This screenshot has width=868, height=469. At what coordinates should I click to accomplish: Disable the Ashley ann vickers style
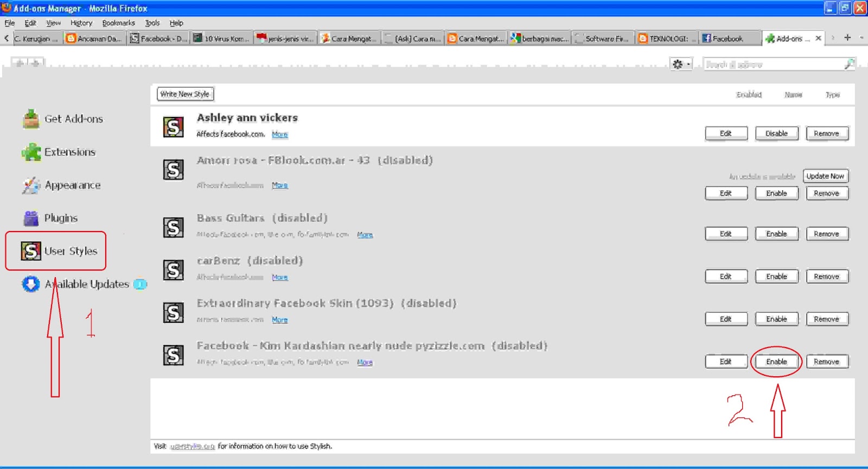pyautogui.click(x=776, y=133)
